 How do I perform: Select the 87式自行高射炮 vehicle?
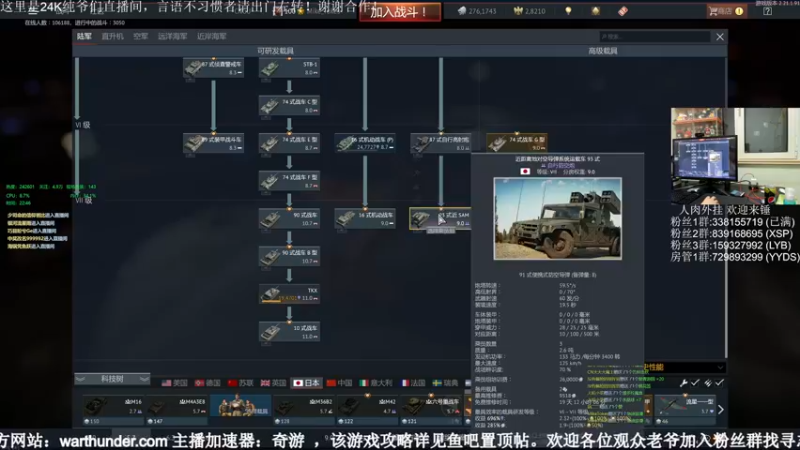pyautogui.click(x=441, y=143)
